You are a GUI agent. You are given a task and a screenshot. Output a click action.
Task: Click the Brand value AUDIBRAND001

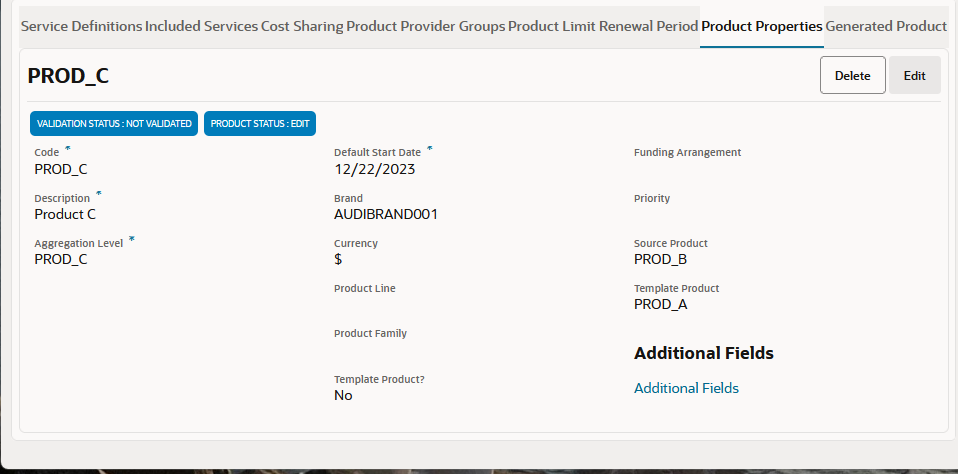[385, 214]
